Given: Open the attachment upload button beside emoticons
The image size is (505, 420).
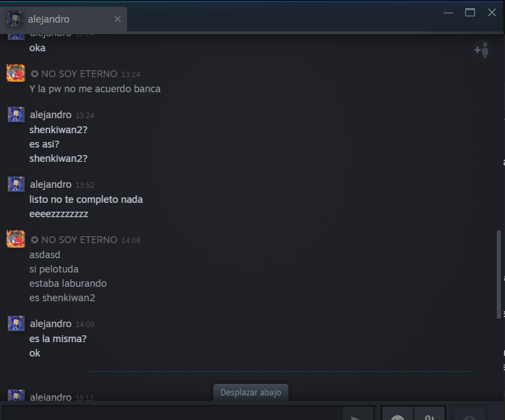Looking at the screenshot, I should [429, 414].
